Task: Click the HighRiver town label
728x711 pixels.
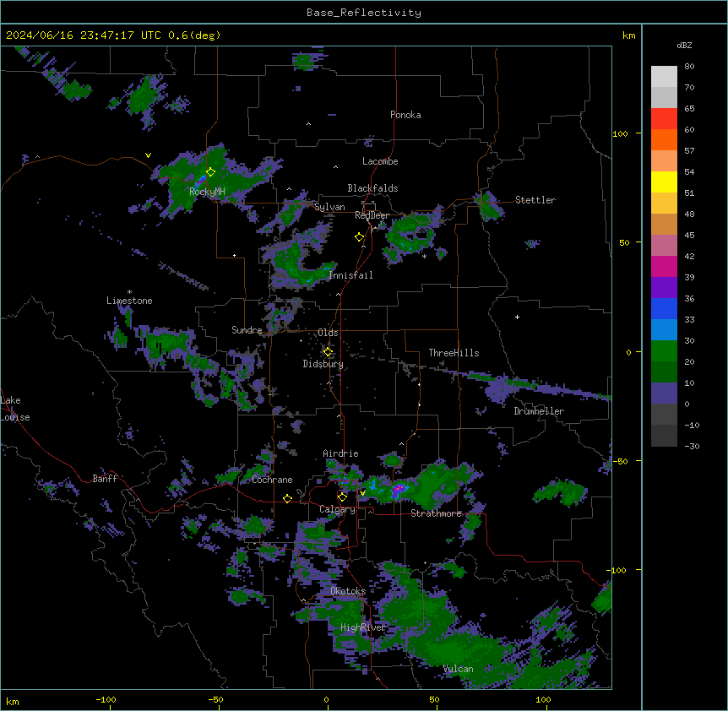Action: [363, 627]
